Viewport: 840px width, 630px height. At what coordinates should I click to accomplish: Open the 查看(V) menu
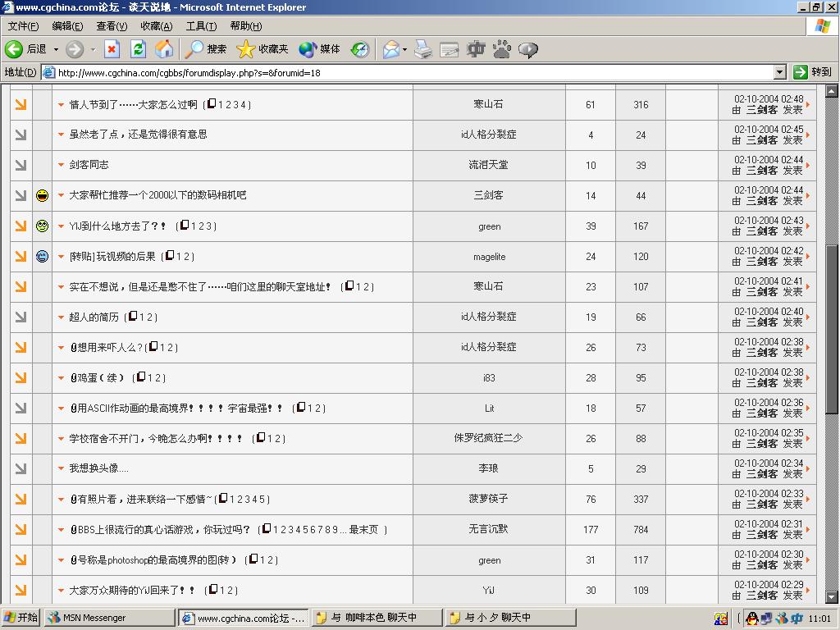coord(112,26)
